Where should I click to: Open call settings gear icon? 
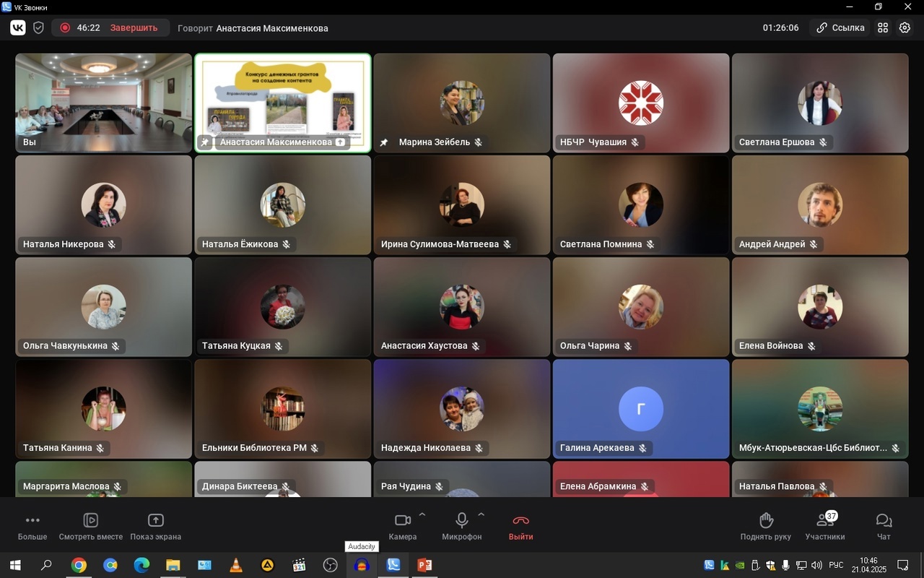(905, 27)
